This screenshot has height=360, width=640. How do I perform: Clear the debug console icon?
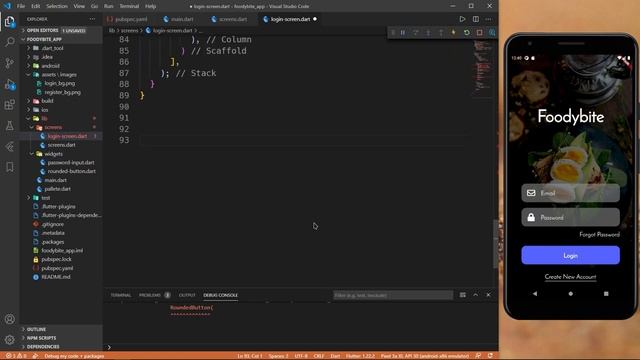click(x=462, y=295)
